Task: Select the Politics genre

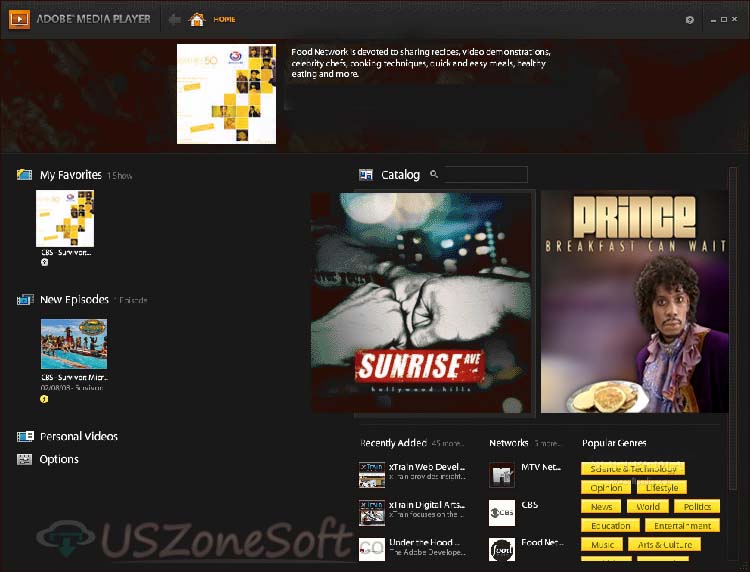Action: pyautogui.click(x=697, y=506)
